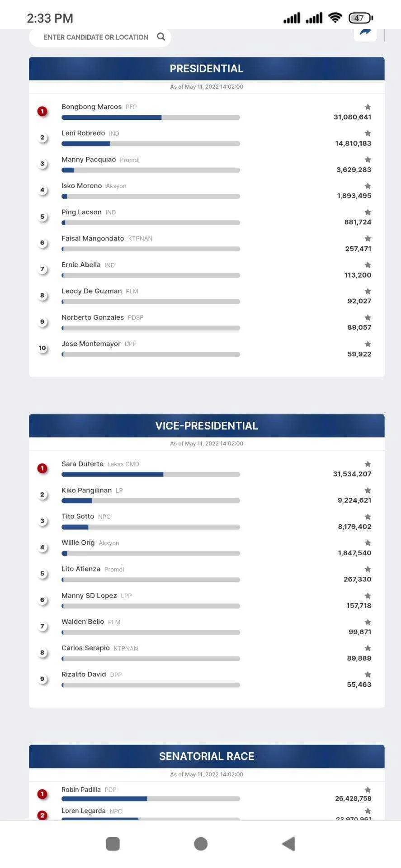Click the search magnifier icon
The height and width of the screenshot is (868, 401).
(161, 37)
